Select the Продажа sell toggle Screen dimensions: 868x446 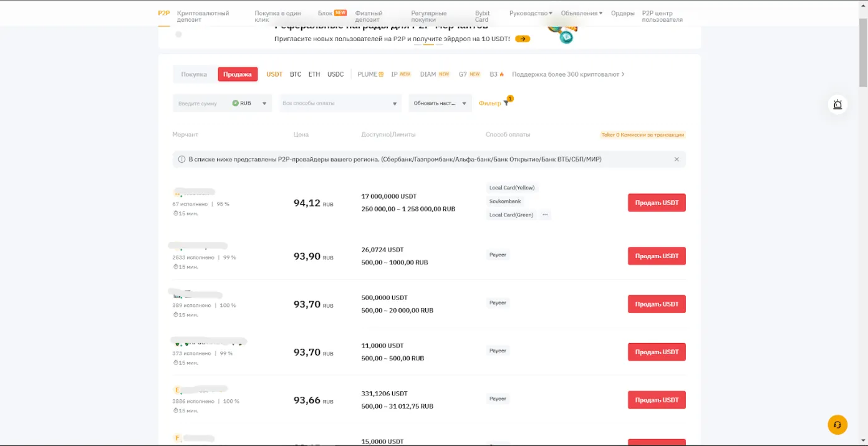click(x=238, y=74)
